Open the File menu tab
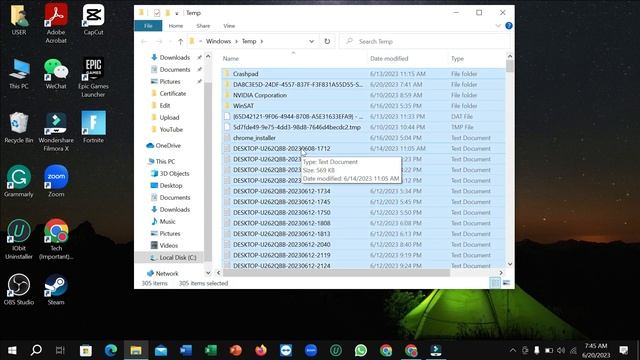Viewport: 640px width, 360px height. click(148, 26)
